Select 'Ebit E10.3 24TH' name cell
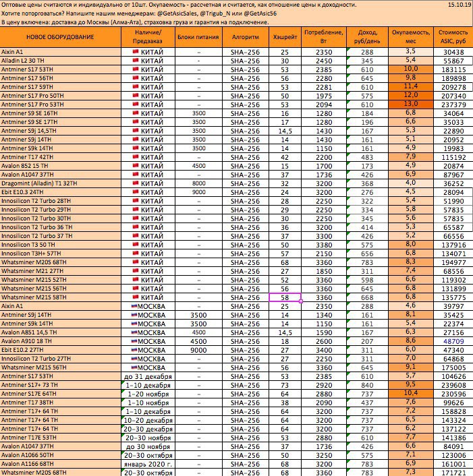 (x=61, y=192)
